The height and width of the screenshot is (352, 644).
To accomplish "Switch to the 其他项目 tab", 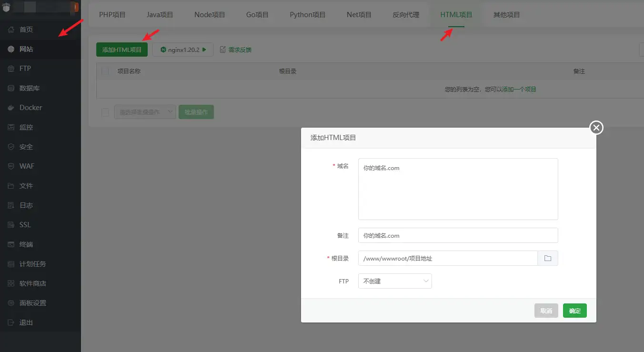I will (x=507, y=15).
